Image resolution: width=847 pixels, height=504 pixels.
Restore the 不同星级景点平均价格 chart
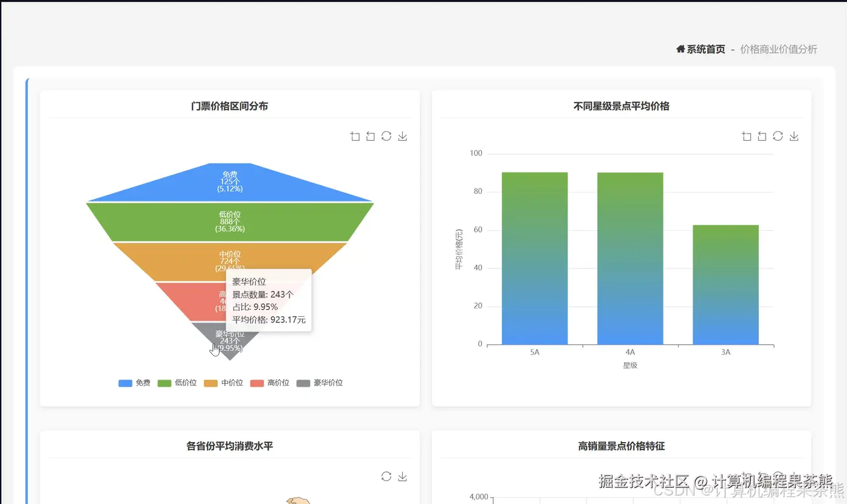pos(778,136)
